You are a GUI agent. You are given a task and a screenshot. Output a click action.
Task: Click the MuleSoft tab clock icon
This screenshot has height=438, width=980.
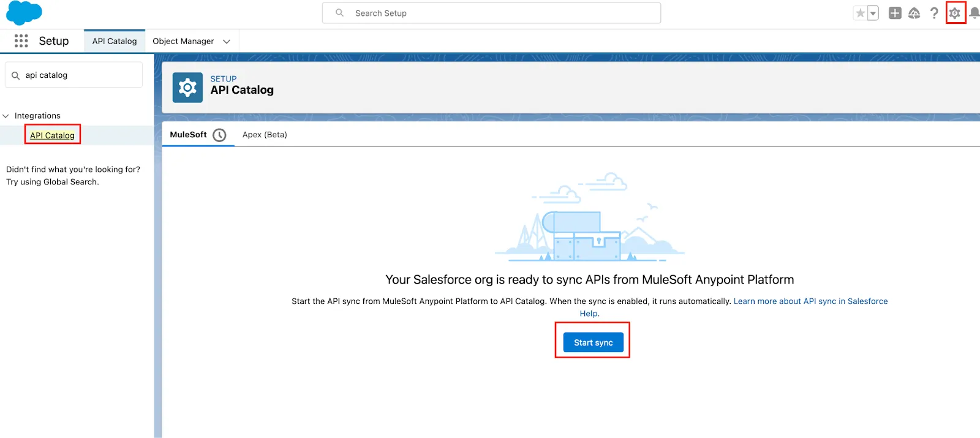click(219, 135)
